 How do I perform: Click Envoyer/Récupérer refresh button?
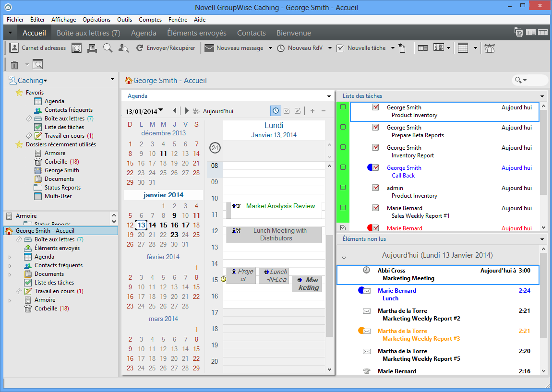[166, 48]
